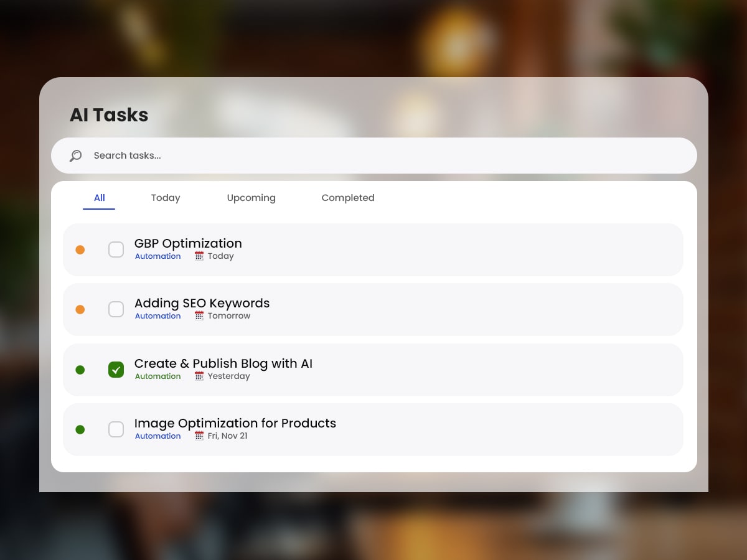The width and height of the screenshot is (747, 560).
Task: Click green status dot for Image Optimization
Action: point(80,429)
